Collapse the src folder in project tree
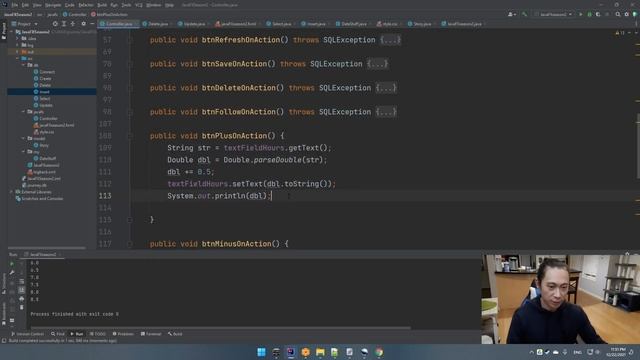Image resolution: width=640 pixels, height=360 pixels. (18, 58)
